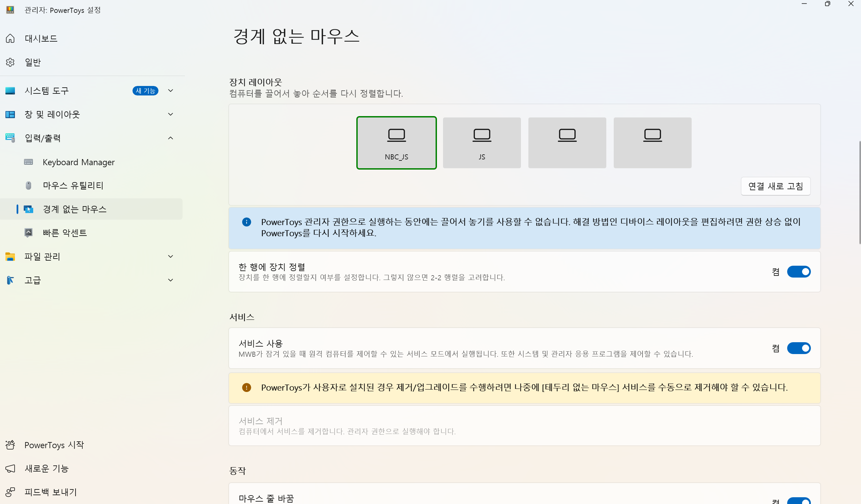Expand the 시스템 도구 section chevron
Screen dimensions: 861x504
170,90
